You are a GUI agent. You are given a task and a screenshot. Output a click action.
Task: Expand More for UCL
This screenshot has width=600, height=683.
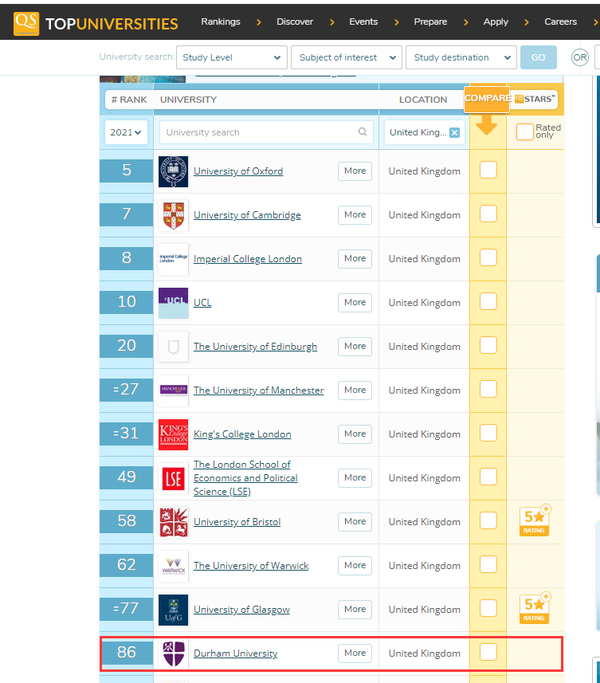point(355,302)
